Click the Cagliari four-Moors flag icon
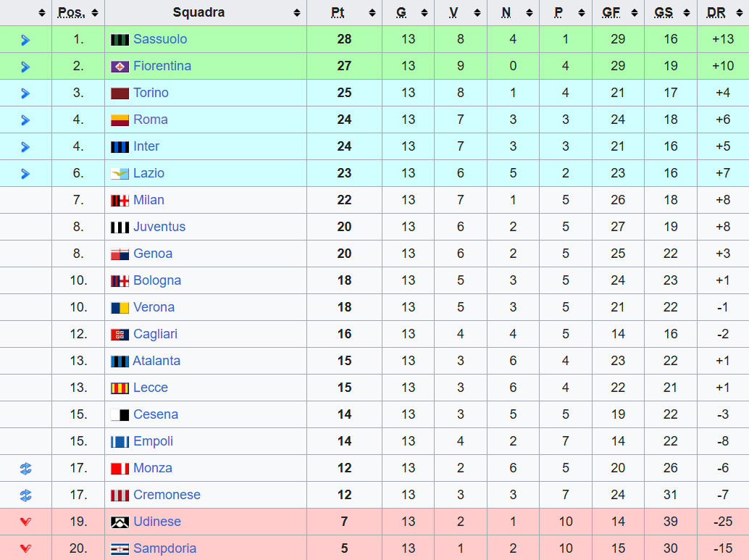Viewport: 749px width, 560px height. tap(120, 335)
